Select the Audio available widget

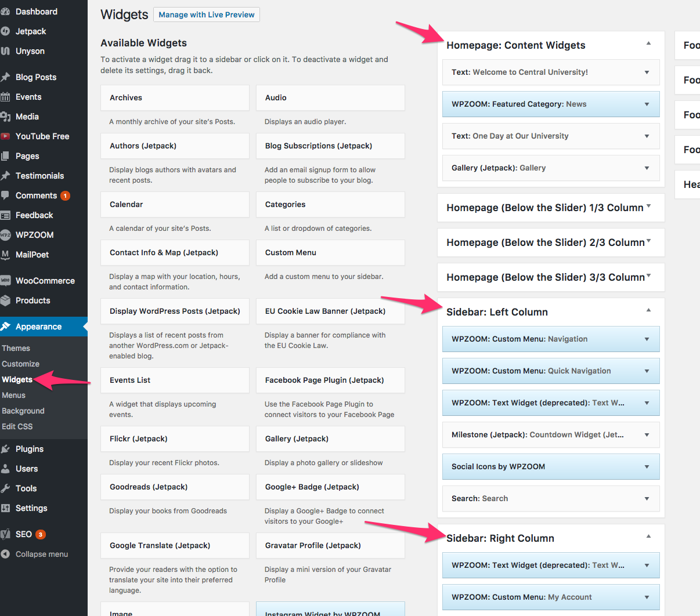coord(330,98)
